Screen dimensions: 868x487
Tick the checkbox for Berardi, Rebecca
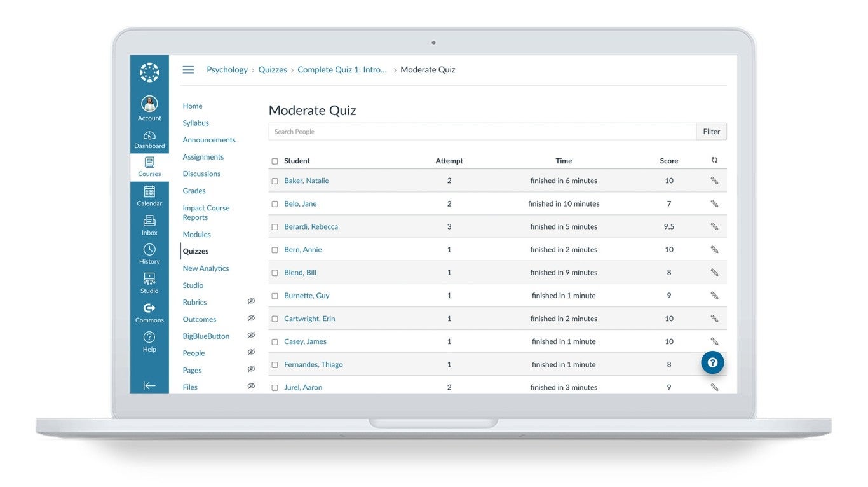click(x=275, y=227)
